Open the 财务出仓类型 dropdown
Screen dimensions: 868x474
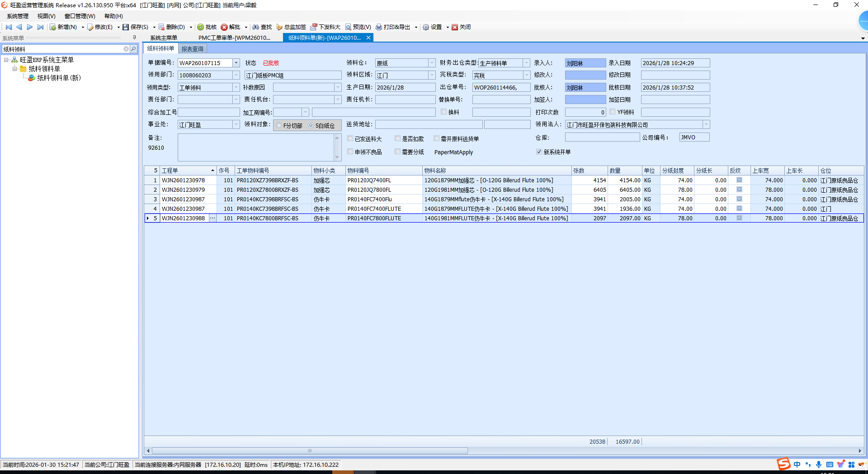(x=526, y=63)
